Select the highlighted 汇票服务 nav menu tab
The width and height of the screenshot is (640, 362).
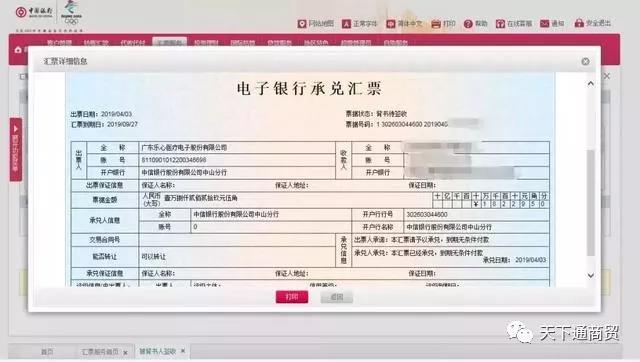(x=169, y=42)
